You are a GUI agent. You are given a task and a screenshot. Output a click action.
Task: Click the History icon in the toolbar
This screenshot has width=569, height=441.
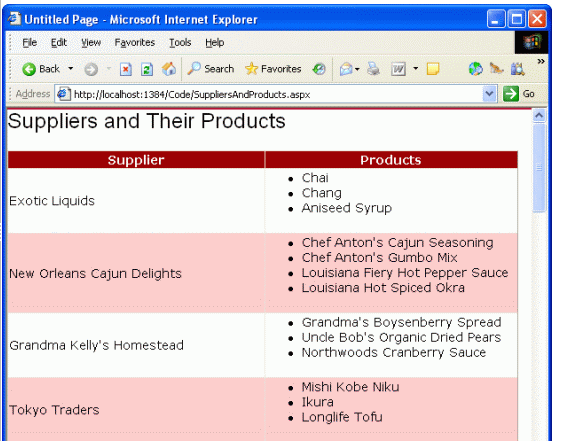point(319,69)
